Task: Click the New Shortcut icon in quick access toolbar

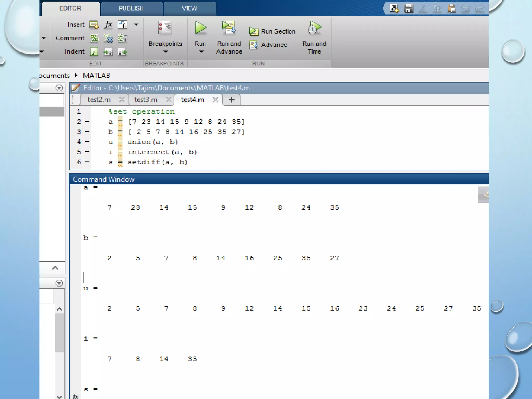Action: tap(394, 9)
